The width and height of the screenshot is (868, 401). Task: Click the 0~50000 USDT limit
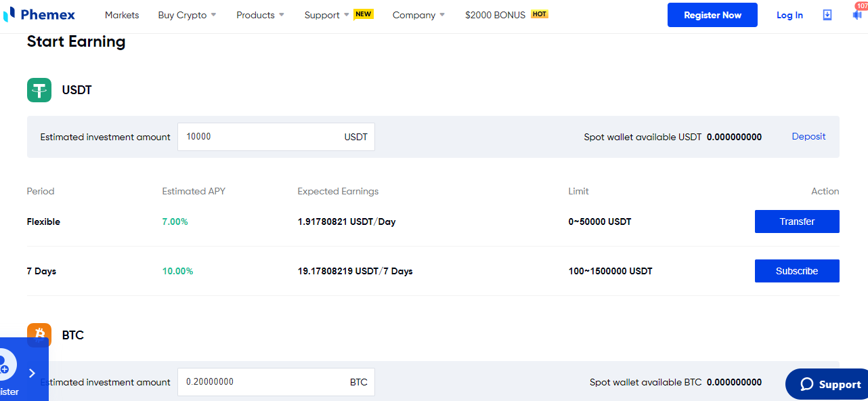600,221
